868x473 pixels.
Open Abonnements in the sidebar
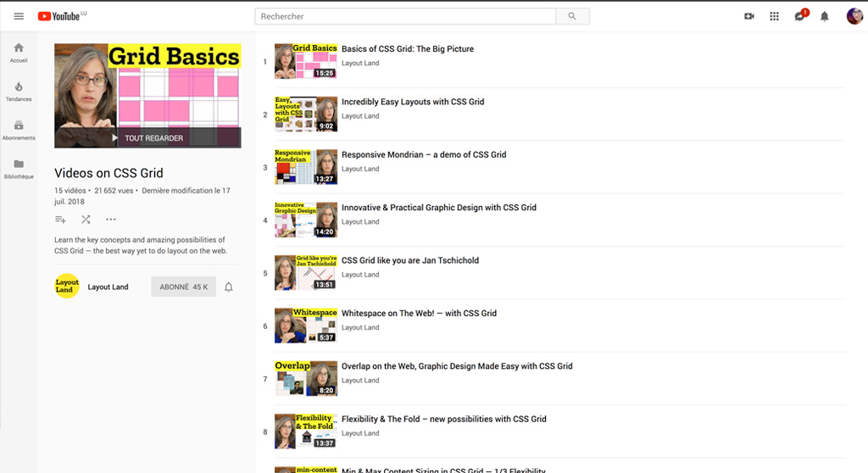point(19,130)
